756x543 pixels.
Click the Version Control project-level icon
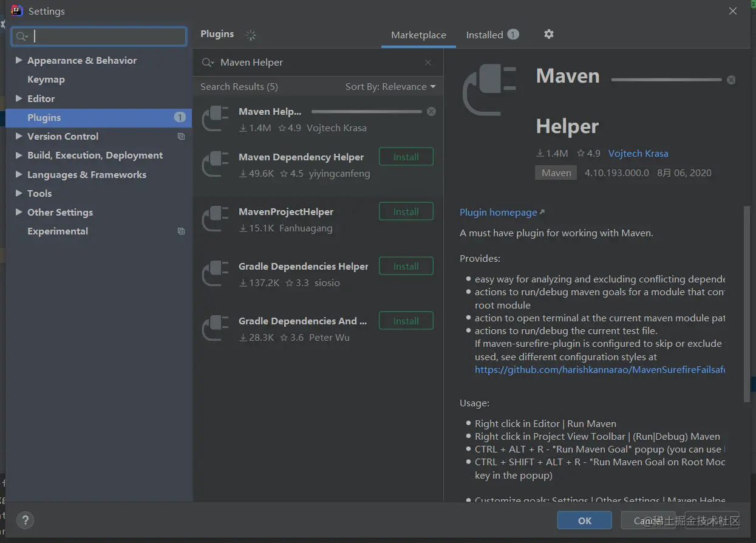[x=181, y=137]
